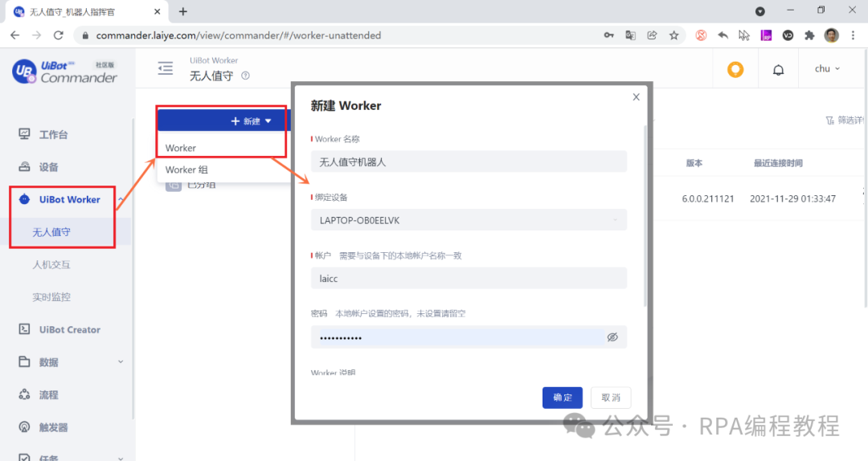
Task: Select 实时监控 in the sidebar
Action: [51, 297]
